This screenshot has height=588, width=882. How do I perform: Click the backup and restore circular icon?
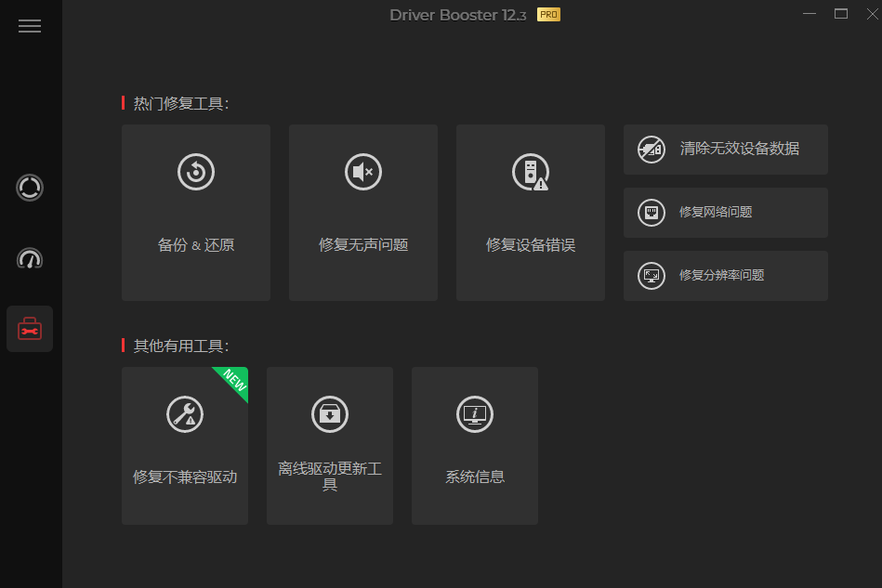pyautogui.click(x=196, y=172)
